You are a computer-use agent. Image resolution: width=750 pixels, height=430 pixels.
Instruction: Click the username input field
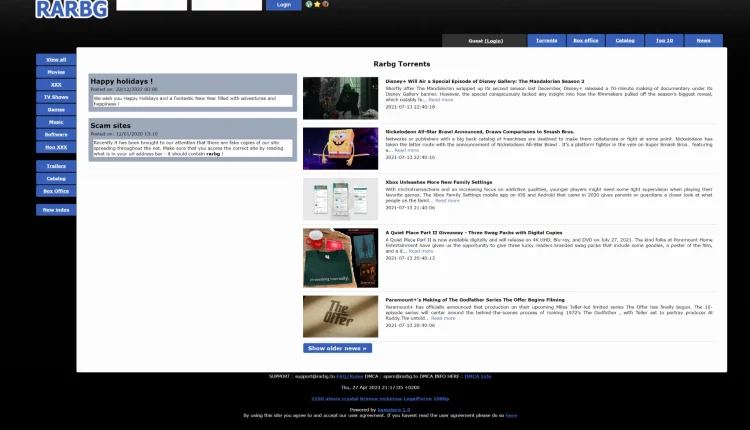pos(151,5)
